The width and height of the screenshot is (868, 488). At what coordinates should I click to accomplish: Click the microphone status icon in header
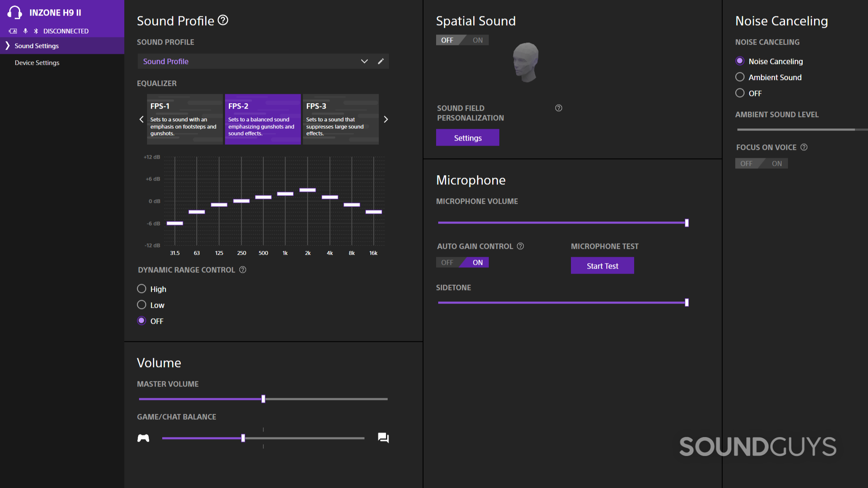[x=26, y=31]
